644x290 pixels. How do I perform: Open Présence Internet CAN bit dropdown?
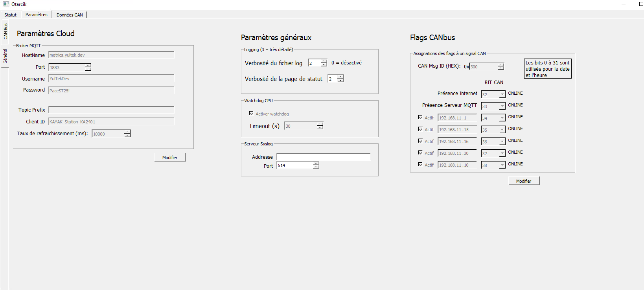[502, 94]
